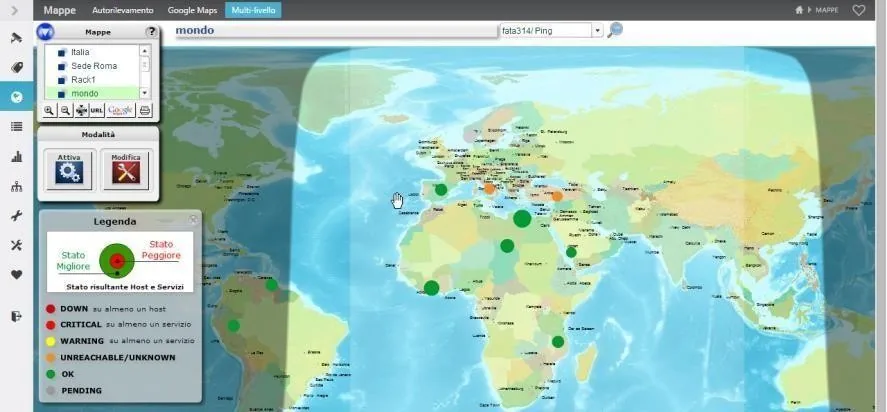Click the WARNING legend entry
The width and height of the screenshot is (887, 412).
[120, 341]
